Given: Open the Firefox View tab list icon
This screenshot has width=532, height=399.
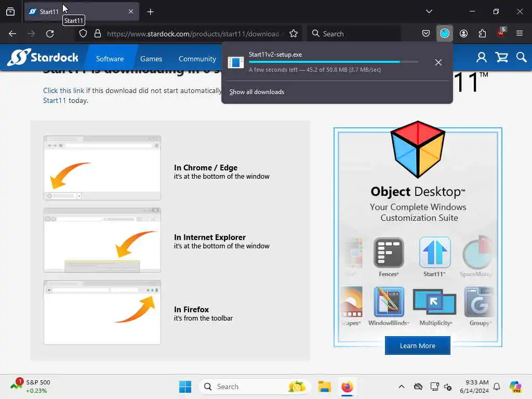Looking at the screenshot, I should click(x=10, y=11).
